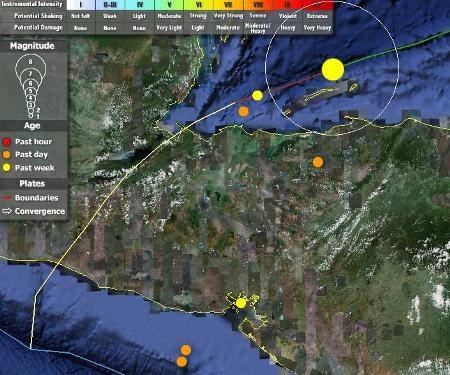Select the upper orange marker in the southern ocean
Image resolution: width=450 pixels, height=375 pixels.
[x=186, y=350]
